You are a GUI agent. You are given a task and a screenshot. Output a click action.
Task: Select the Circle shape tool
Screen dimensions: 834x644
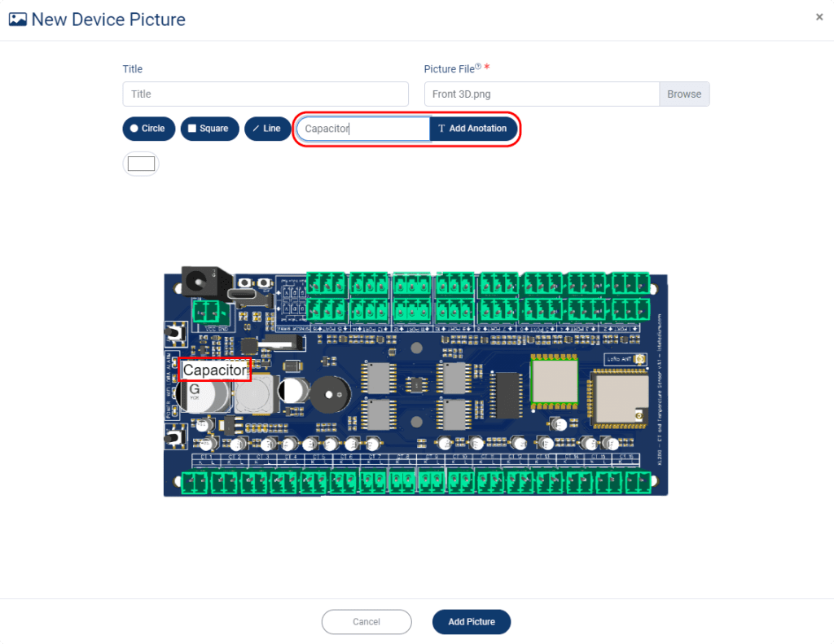(x=148, y=129)
